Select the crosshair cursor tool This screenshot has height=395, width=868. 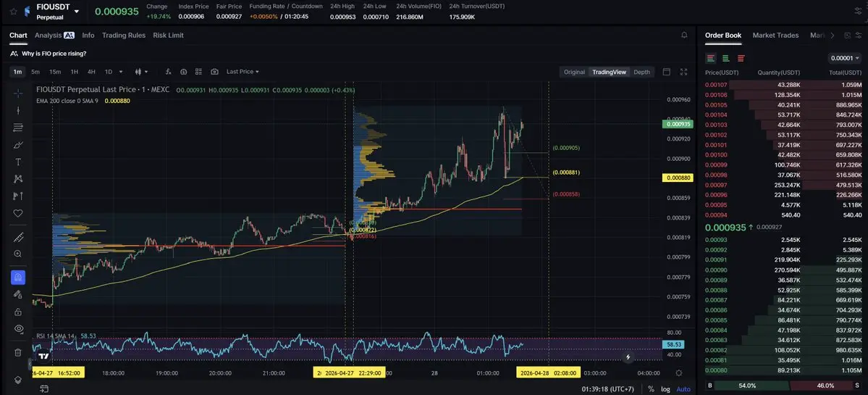point(17,93)
